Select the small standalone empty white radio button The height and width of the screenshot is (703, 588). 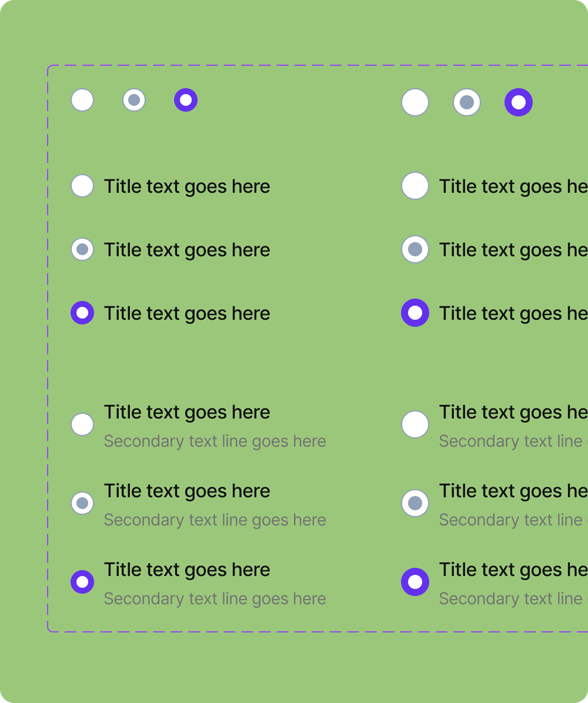point(82,100)
